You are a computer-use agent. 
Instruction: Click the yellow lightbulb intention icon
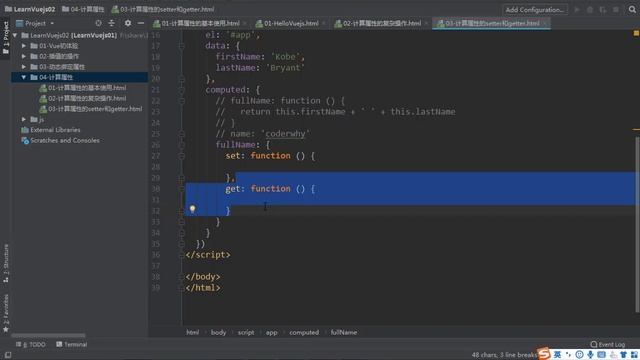(x=192, y=209)
